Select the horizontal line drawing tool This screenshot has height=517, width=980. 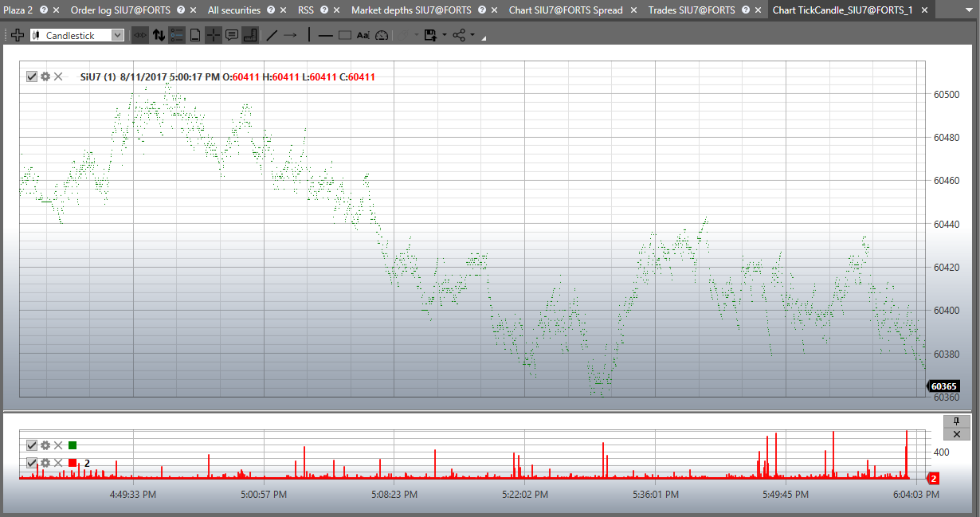[x=325, y=35]
